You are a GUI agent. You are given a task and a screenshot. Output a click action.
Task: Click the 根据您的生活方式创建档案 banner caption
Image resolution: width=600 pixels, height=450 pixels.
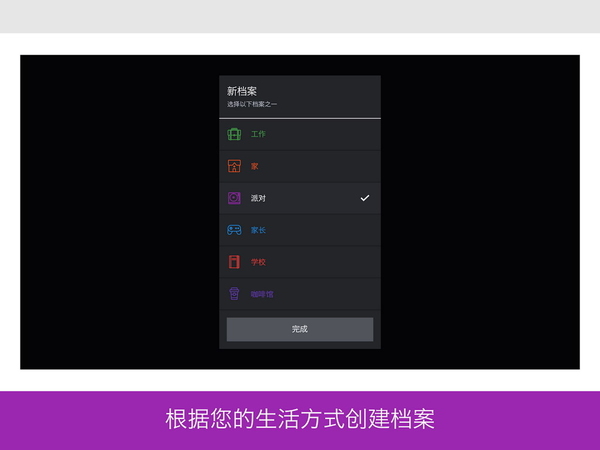(x=300, y=419)
